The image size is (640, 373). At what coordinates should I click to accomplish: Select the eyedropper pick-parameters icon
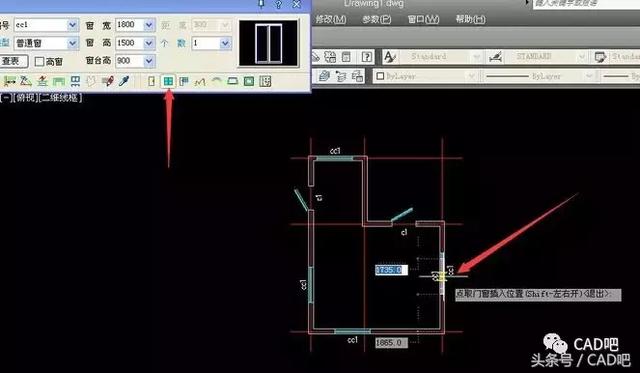point(124,81)
